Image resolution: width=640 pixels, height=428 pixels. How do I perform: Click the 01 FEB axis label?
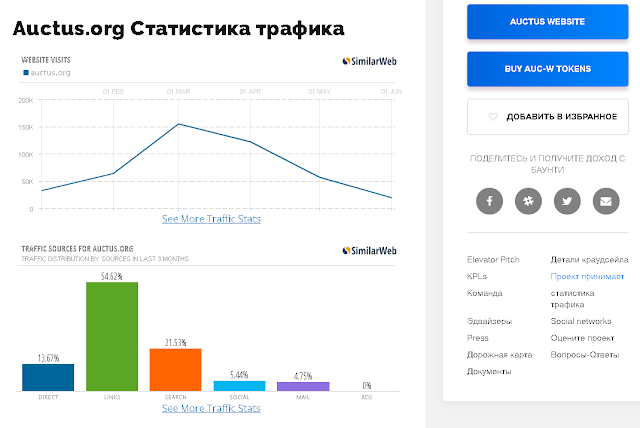[x=113, y=91]
